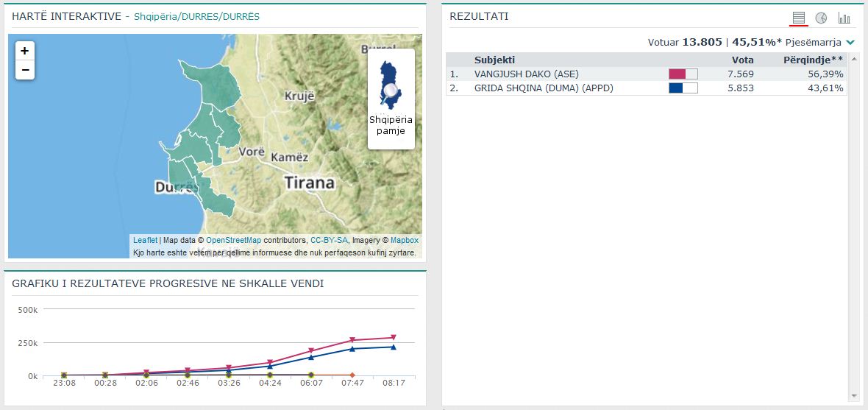Zoom in on the interactive map
Image resolution: width=868 pixels, height=410 pixels.
pos(25,51)
